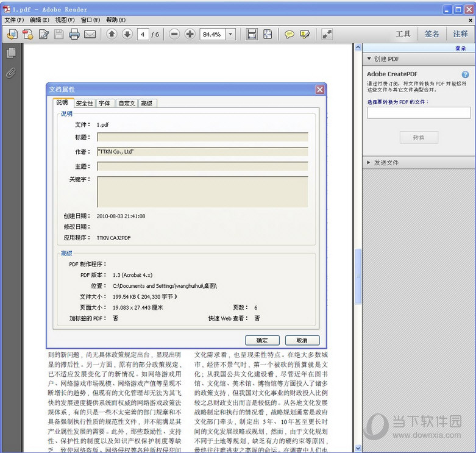Switch to the 高级 tab
Viewport: 476px width, 453px height.
147,104
